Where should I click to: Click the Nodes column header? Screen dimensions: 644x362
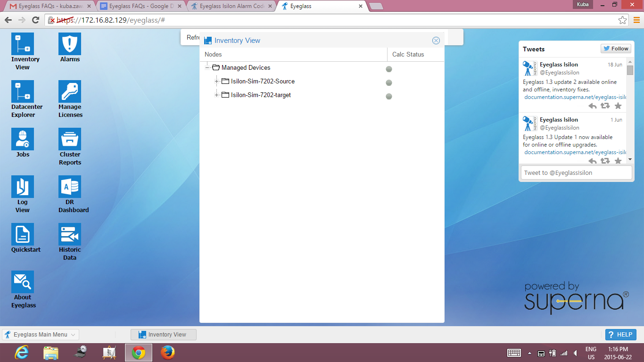[x=293, y=55]
